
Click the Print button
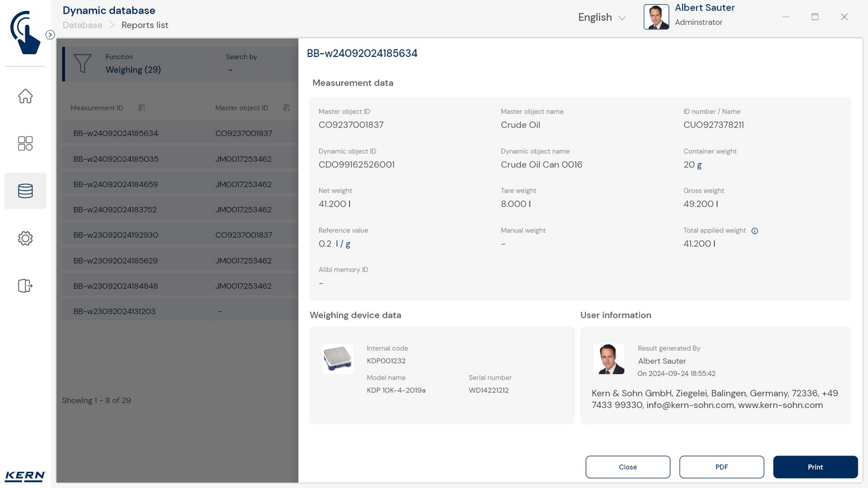[x=815, y=467]
